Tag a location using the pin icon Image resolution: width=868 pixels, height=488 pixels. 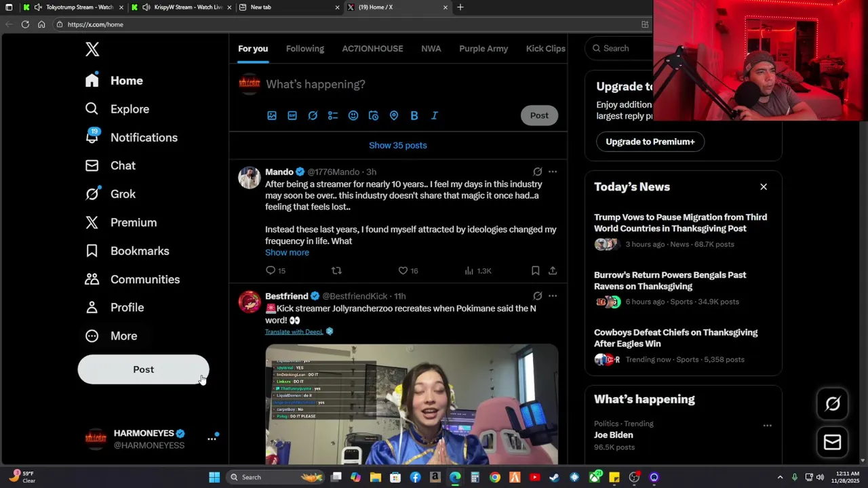click(x=394, y=116)
